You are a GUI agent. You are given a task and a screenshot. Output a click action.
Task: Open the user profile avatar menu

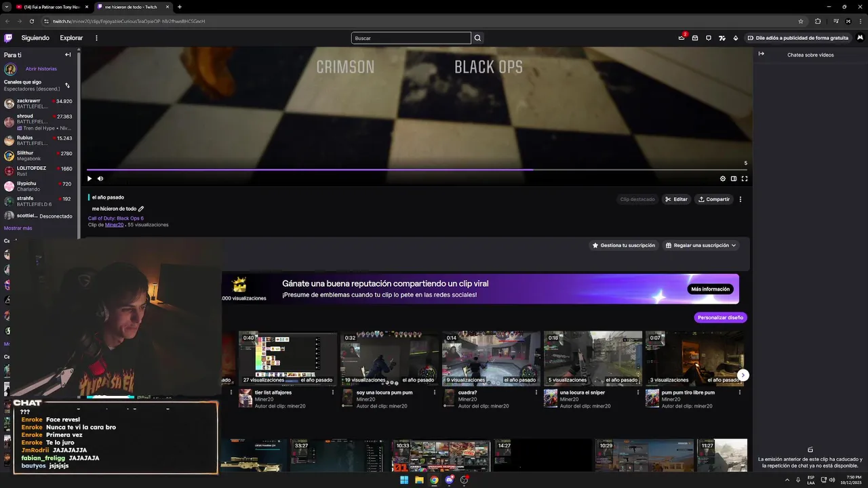pyautogui.click(x=860, y=38)
